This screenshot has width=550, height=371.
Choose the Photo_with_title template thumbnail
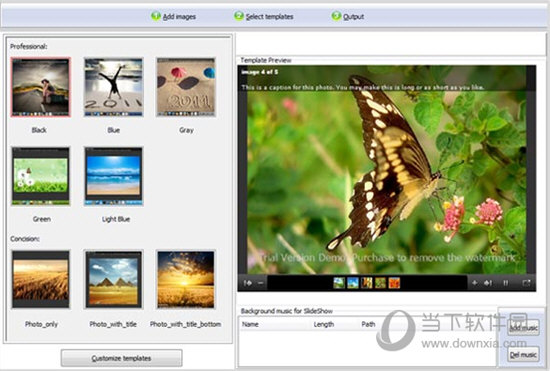tap(113, 279)
